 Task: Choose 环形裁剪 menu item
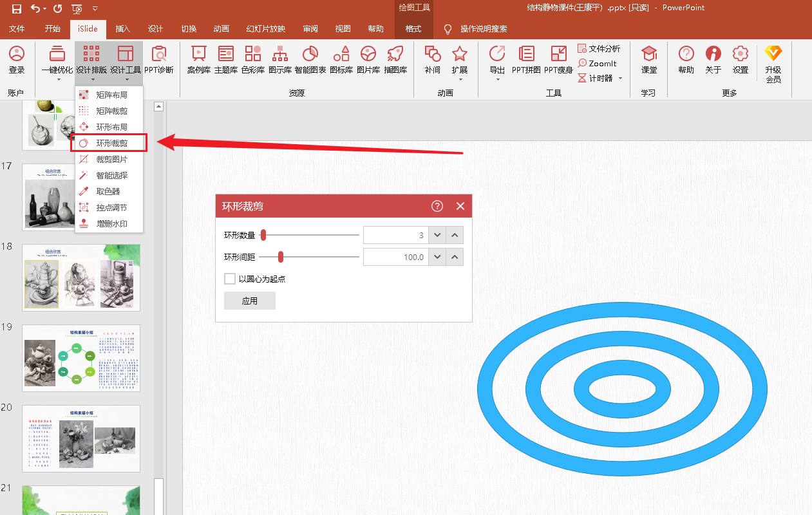pyautogui.click(x=109, y=143)
